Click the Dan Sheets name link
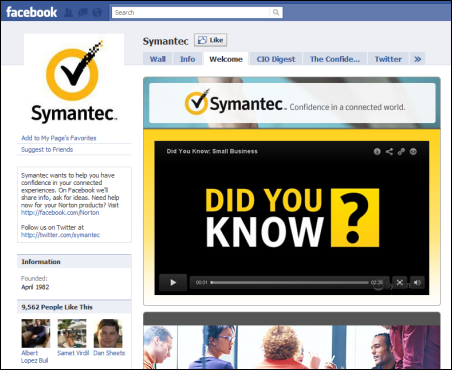Screen dimensions: 452x370 point(109,353)
